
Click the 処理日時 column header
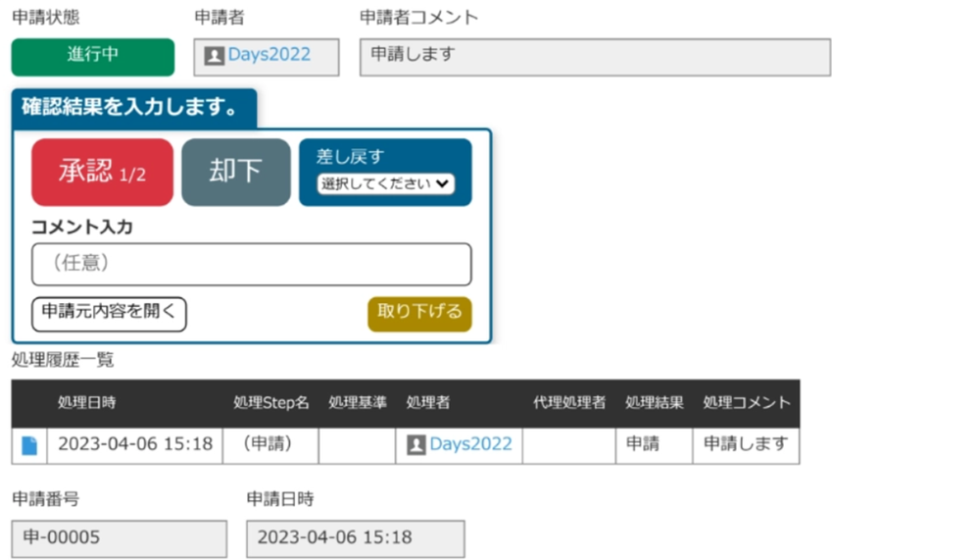tap(86, 403)
